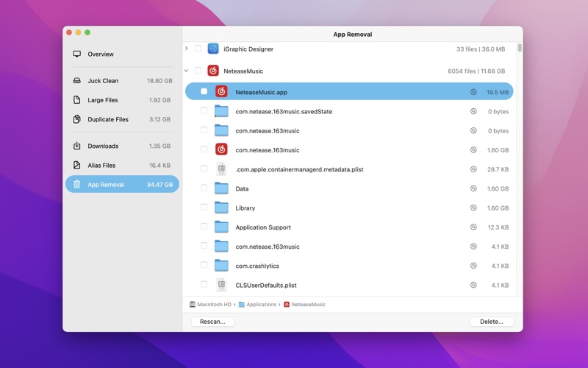Expand the iGraphic Designer group
This screenshot has height=368, width=588.
[187, 49]
